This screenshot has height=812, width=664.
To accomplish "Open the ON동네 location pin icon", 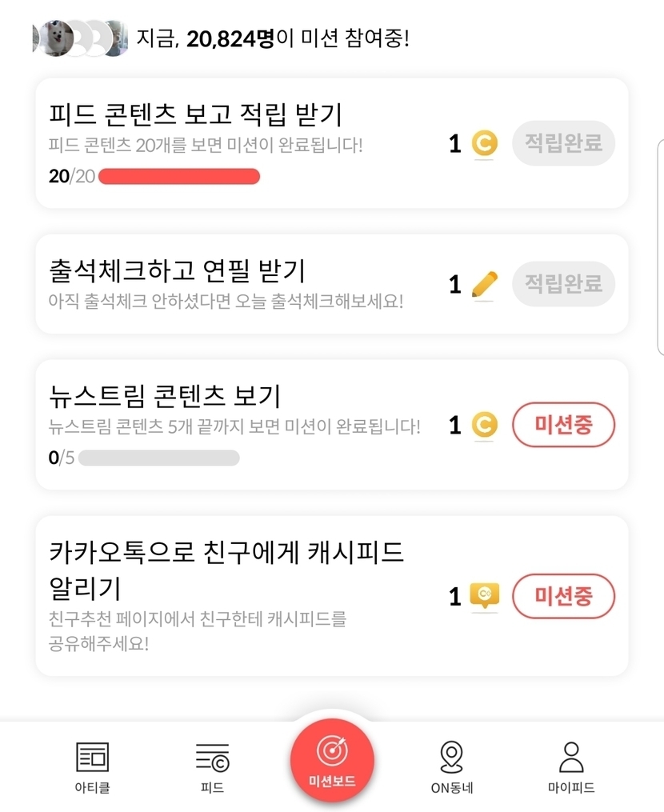I will coord(452,757).
